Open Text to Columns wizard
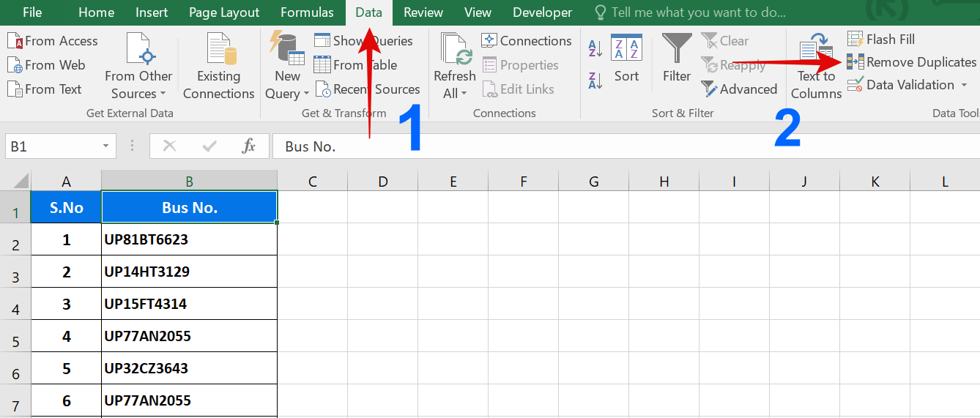 pos(816,66)
